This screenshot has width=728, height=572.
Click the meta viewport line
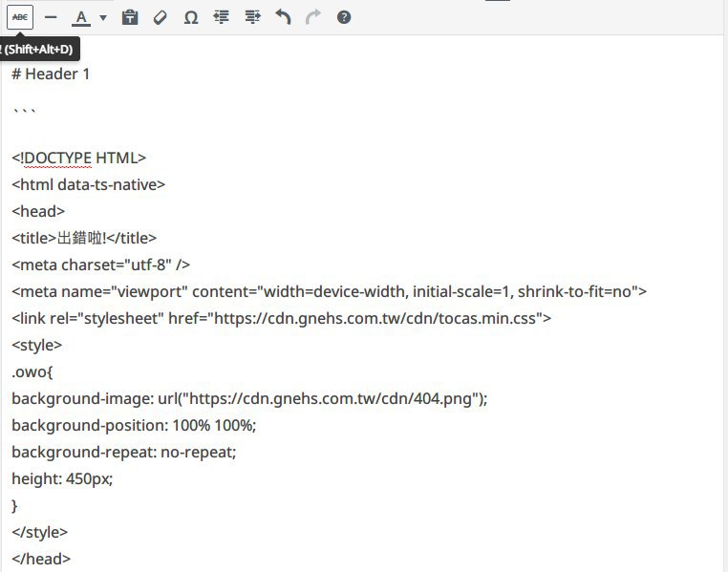click(x=330, y=291)
